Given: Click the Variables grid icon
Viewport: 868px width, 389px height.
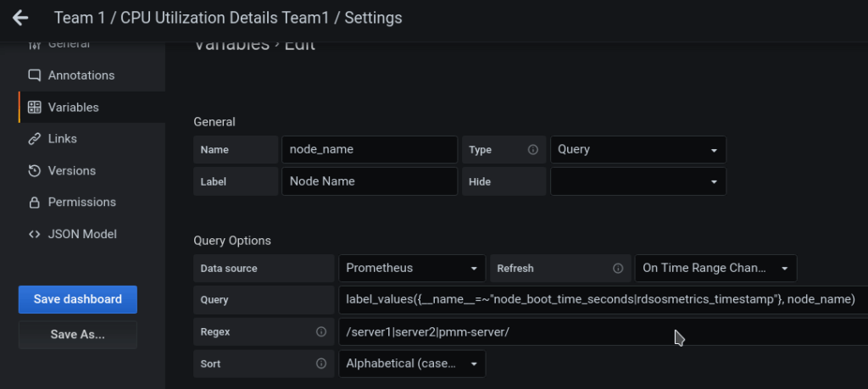Looking at the screenshot, I should click(34, 108).
